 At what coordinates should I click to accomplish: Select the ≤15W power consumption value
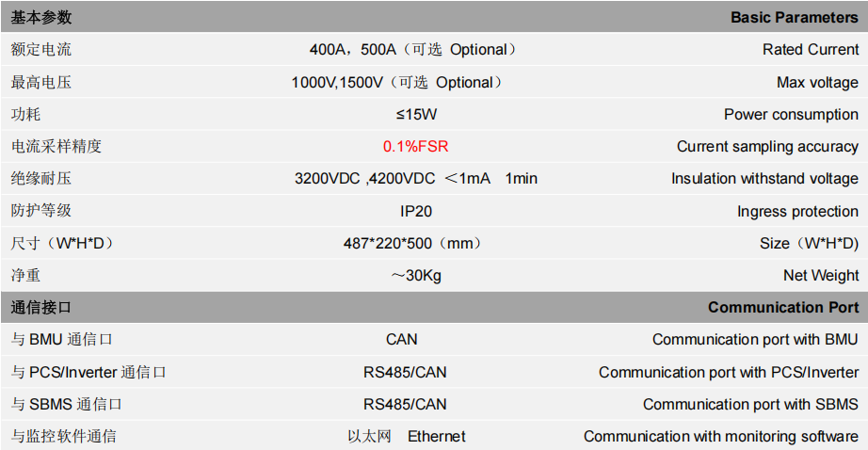tap(416, 115)
